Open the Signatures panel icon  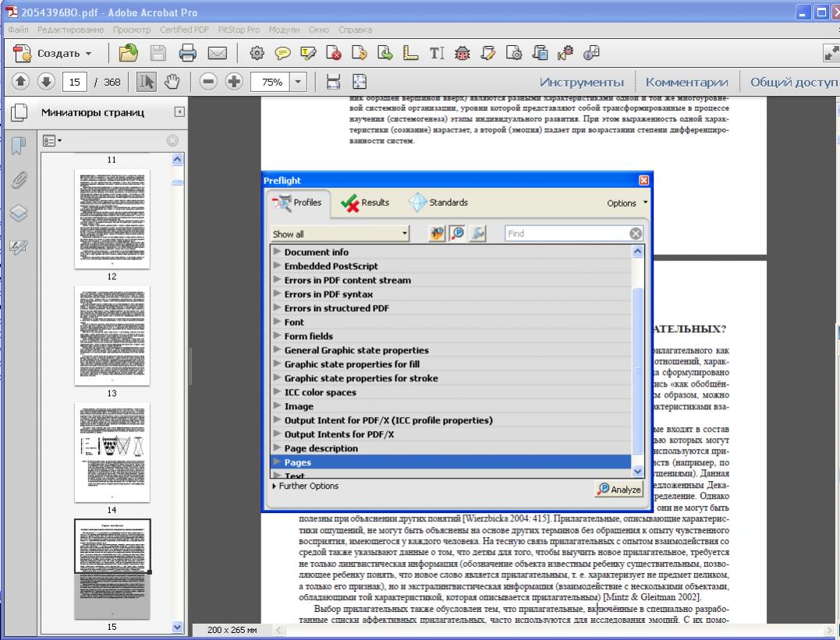pos(19,247)
